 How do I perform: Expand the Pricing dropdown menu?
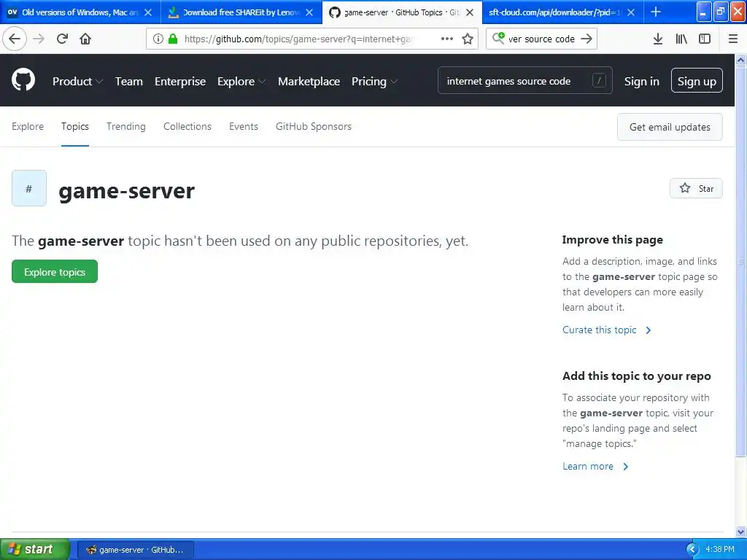[374, 82]
